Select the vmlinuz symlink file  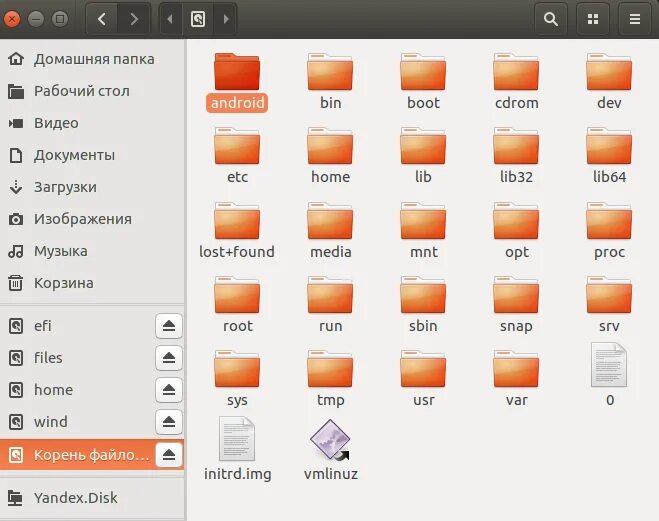[x=330, y=450]
